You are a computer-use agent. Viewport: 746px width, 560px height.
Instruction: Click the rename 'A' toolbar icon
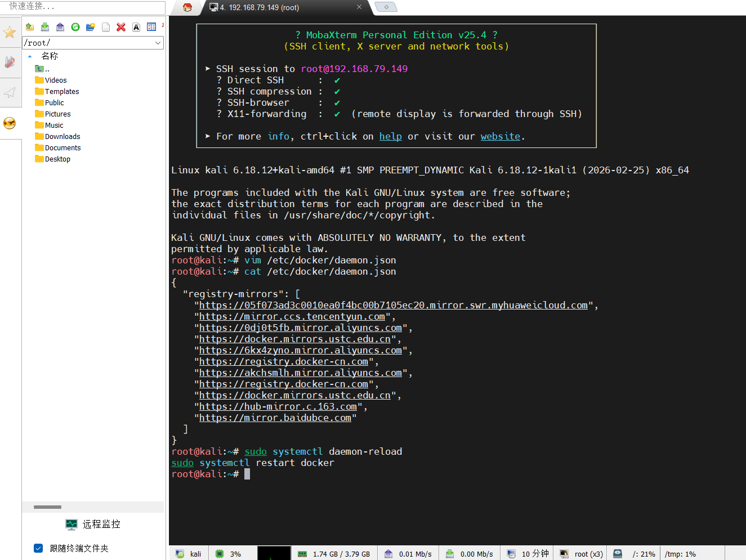click(x=136, y=27)
